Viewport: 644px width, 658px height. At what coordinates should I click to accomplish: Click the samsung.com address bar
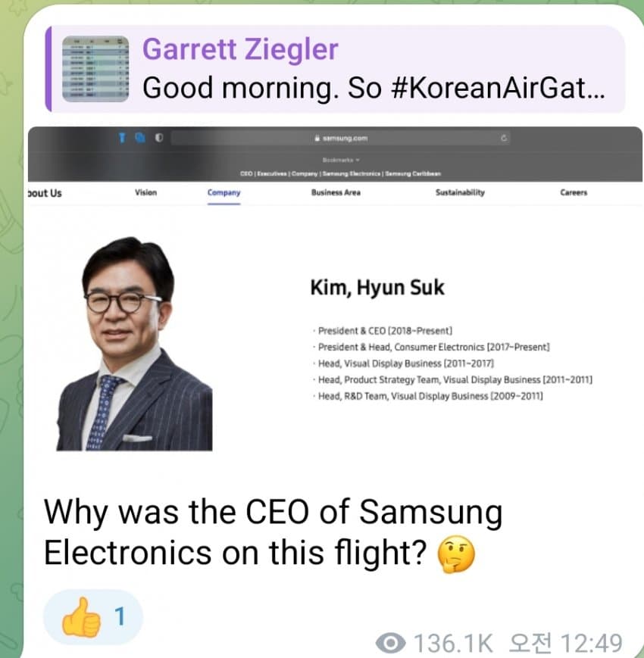coord(340,138)
